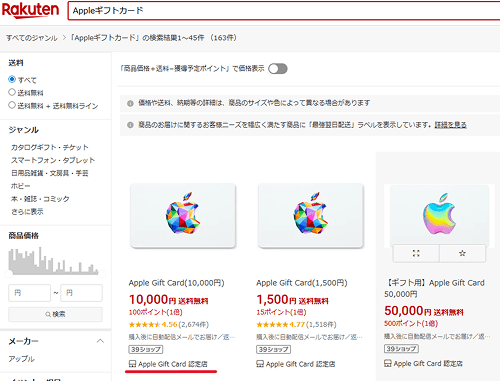Click expand icon under the 50,000円 card
Screen dimensions: 500x381
point(416,253)
